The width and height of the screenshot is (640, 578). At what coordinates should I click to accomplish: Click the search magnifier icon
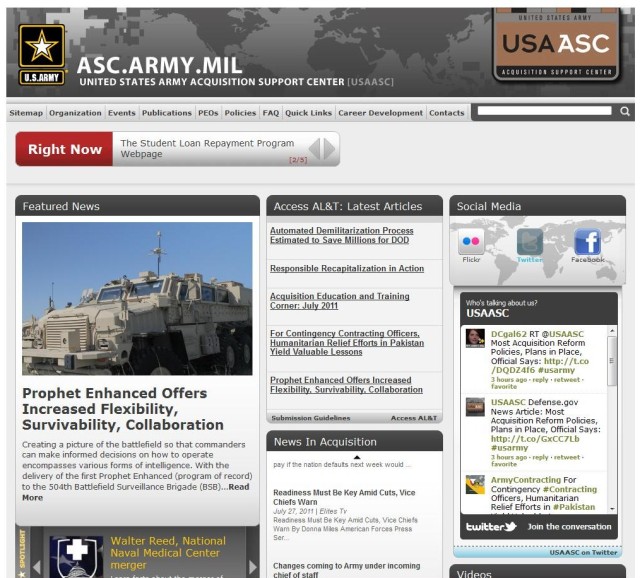tap(624, 111)
